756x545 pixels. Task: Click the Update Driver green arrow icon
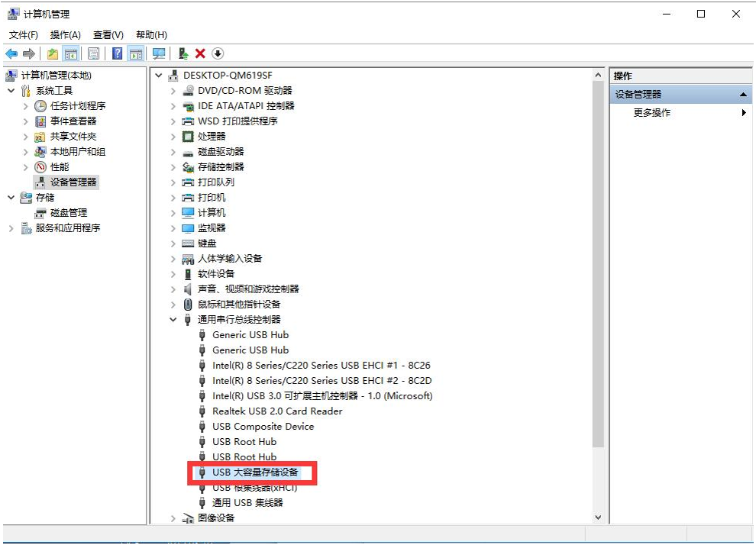tap(183, 53)
